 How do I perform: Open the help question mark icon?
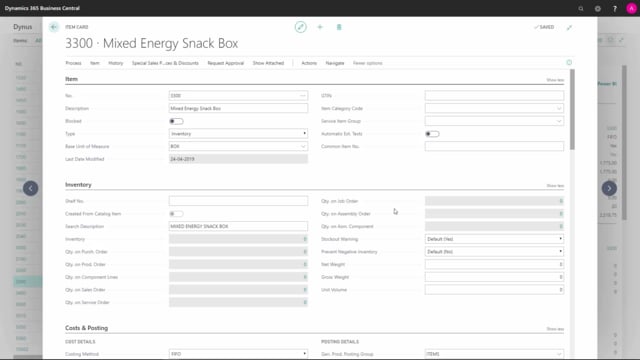point(615,8)
